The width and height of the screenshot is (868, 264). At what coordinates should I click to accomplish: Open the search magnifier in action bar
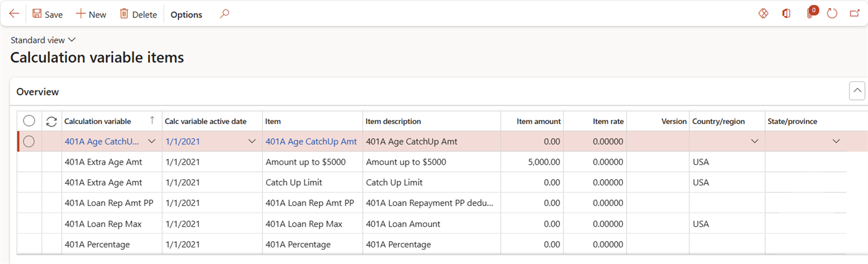[224, 14]
